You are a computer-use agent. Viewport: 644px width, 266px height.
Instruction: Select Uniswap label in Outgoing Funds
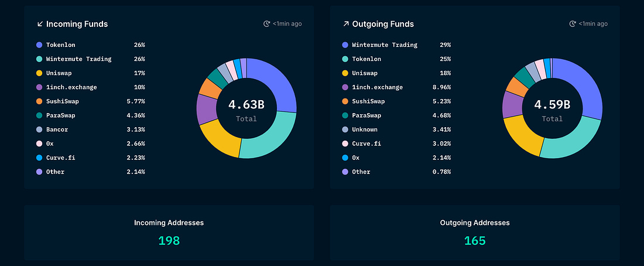click(x=365, y=73)
